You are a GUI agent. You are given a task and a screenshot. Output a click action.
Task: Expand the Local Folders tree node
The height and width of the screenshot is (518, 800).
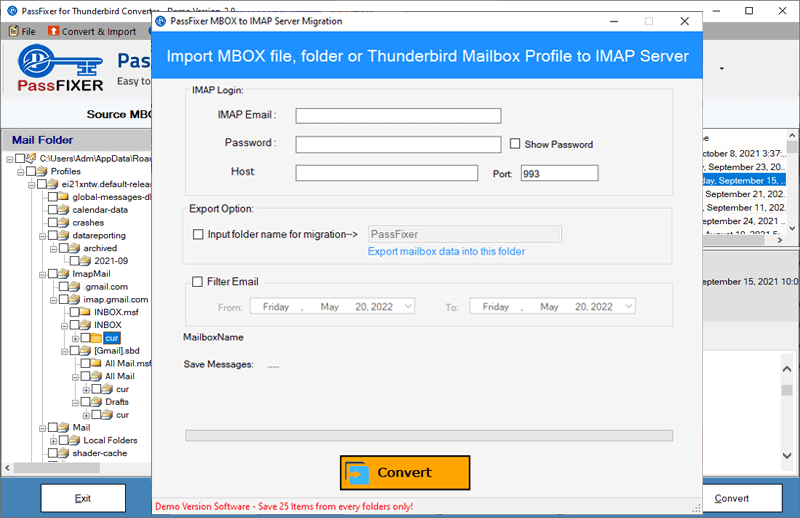pos(53,440)
